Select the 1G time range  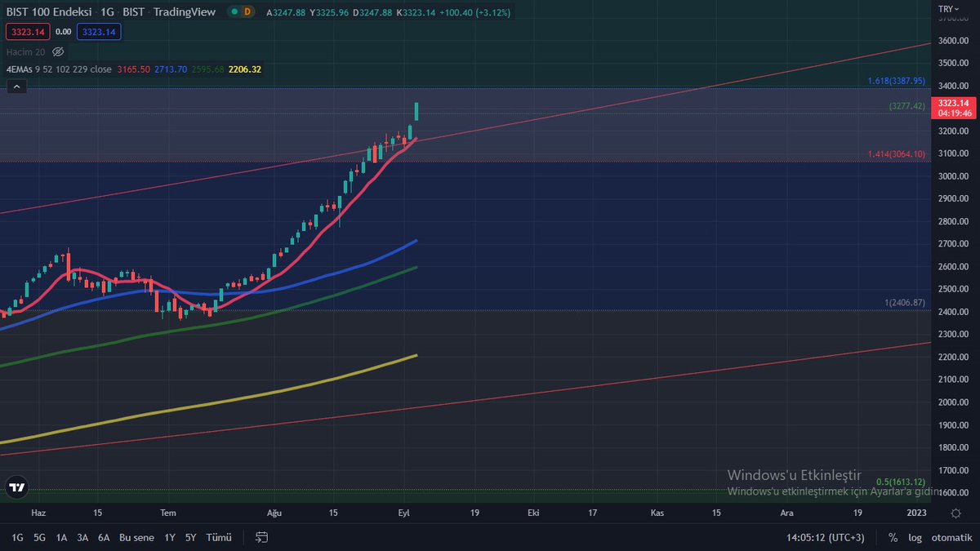17,537
